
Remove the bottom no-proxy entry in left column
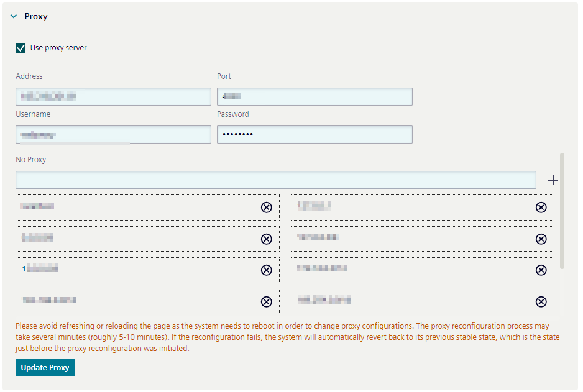[267, 301]
